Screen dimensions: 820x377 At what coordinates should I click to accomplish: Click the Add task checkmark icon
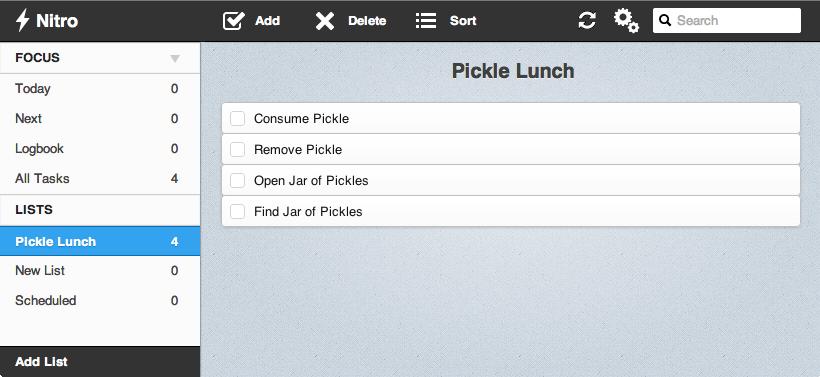point(234,21)
